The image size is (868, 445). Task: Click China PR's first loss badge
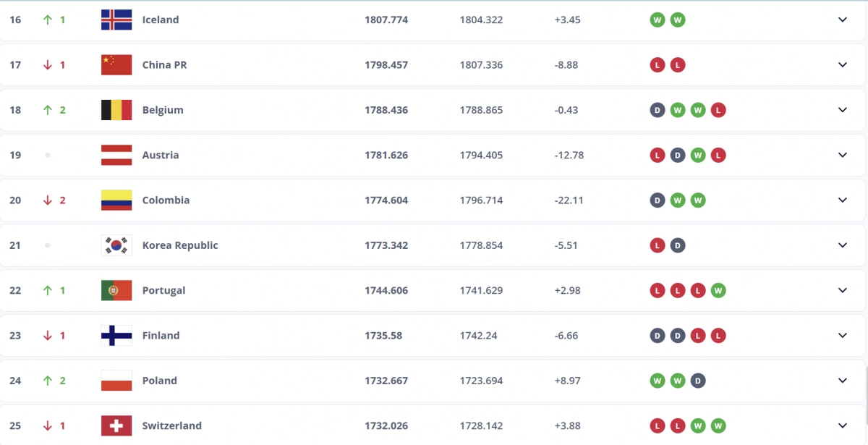(657, 65)
